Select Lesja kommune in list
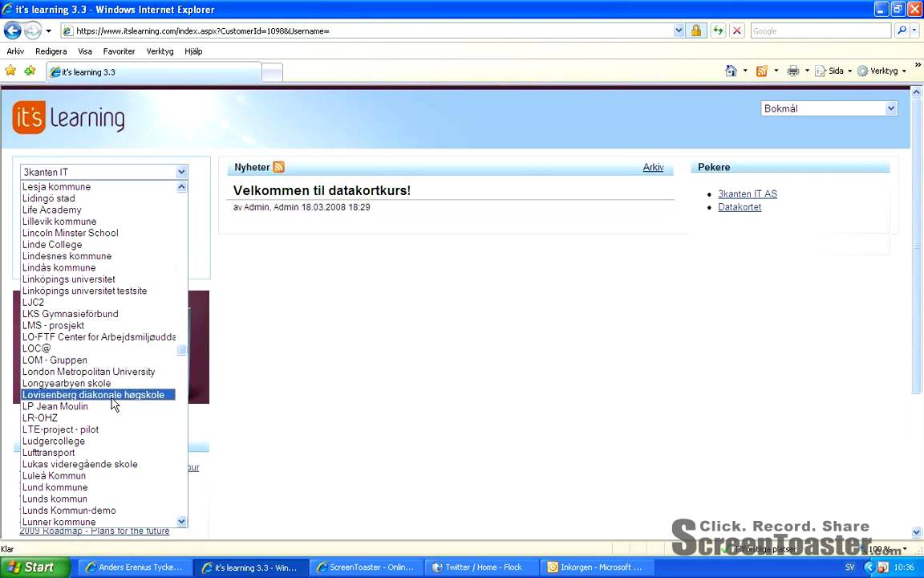 click(98, 186)
